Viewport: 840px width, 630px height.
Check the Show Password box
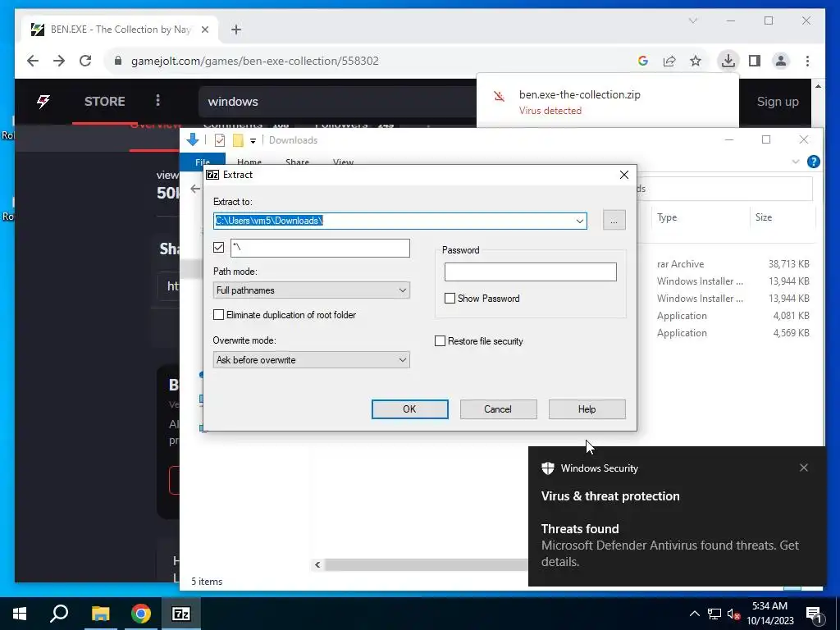pyautogui.click(x=450, y=299)
